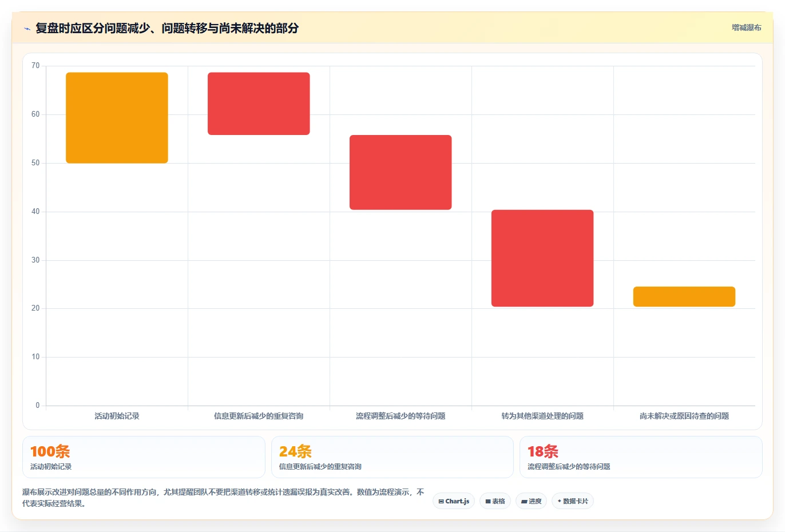Click the y-axis tick value 30
This screenshot has width=785, height=532.
(35, 260)
